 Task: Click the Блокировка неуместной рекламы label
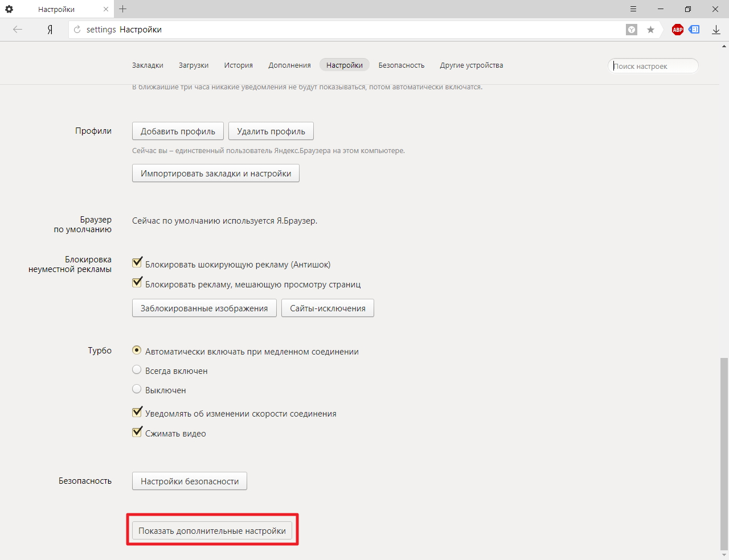pos(70,265)
